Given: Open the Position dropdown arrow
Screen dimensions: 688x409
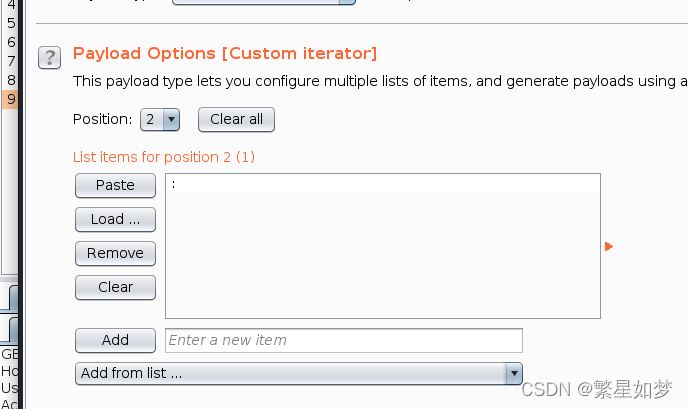Looking at the screenshot, I should (x=172, y=119).
